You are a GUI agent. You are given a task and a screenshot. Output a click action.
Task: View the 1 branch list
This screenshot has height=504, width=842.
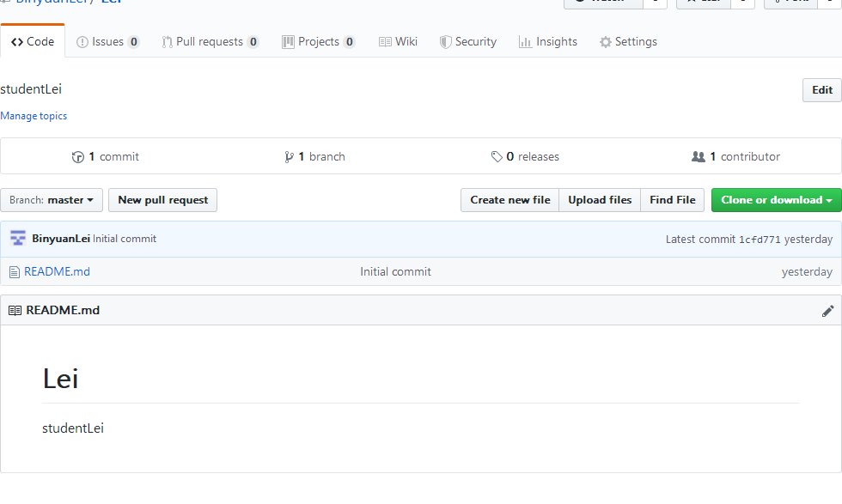(x=314, y=157)
